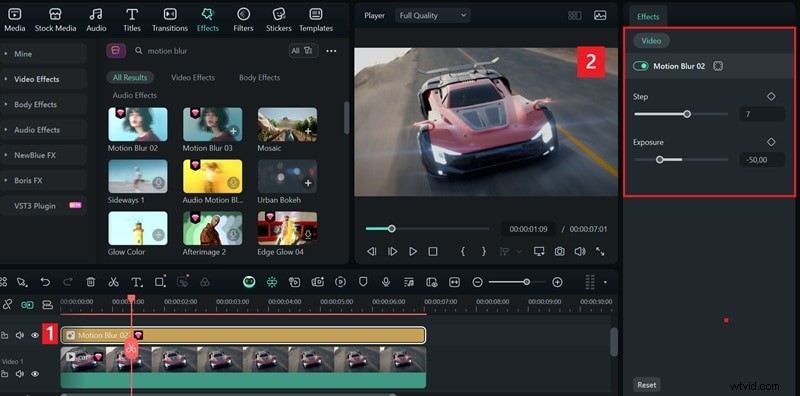Expand the Video Effects category

(43, 79)
